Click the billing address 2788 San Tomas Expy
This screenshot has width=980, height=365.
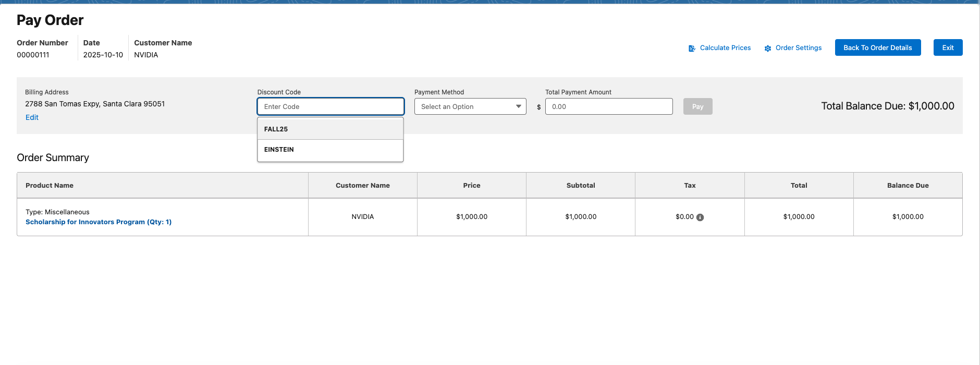click(x=95, y=104)
